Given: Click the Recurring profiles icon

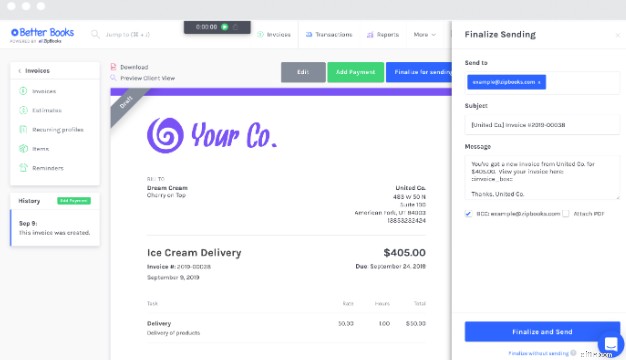Looking at the screenshot, I should click(23, 129).
